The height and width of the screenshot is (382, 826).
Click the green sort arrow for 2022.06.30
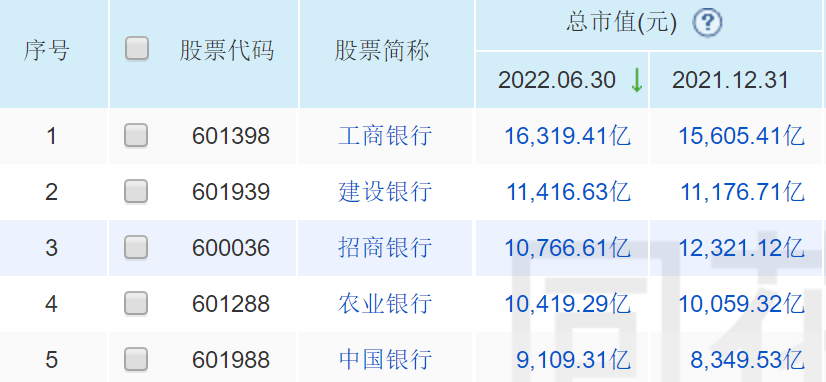[636, 81]
